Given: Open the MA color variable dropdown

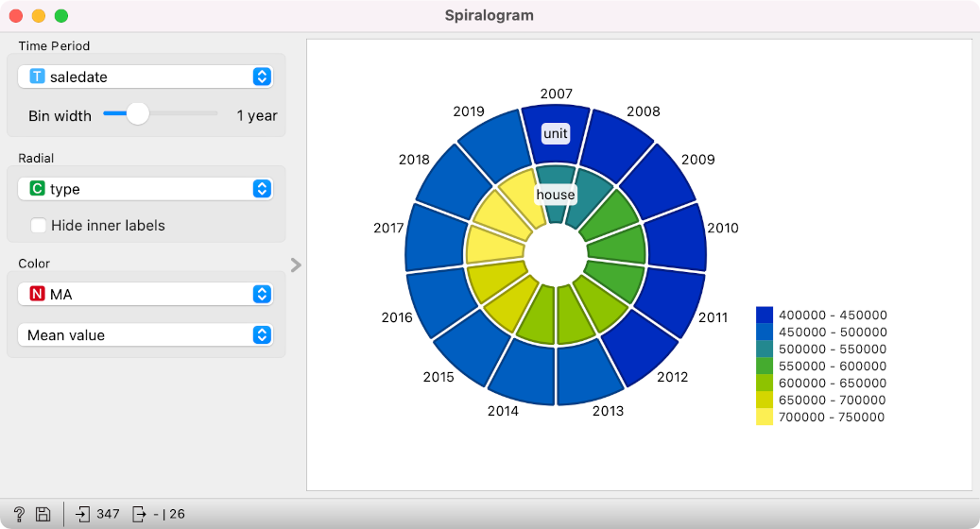Looking at the screenshot, I should click(x=146, y=295).
